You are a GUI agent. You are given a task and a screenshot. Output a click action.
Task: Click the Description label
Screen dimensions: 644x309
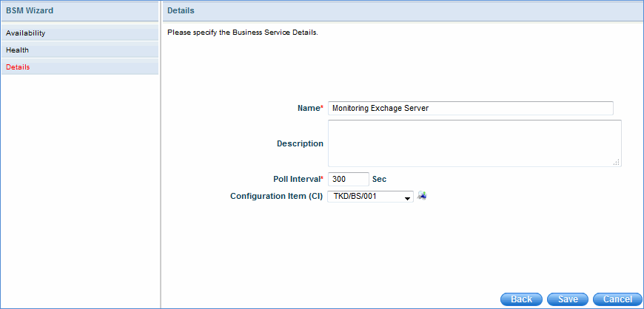pos(300,143)
